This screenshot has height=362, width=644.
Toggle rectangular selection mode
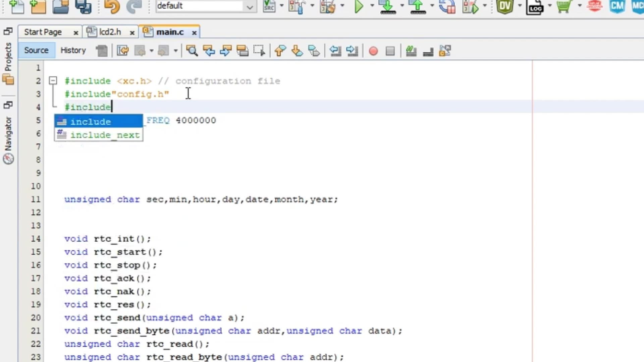click(x=259, y=51)
